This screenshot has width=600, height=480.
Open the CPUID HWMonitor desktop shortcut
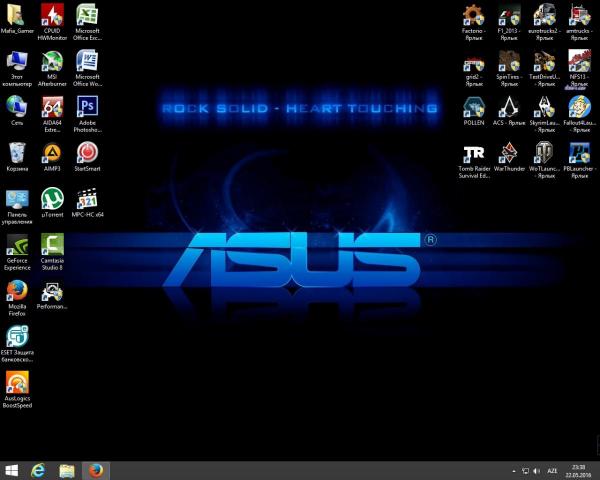click(x=52, y=15)
